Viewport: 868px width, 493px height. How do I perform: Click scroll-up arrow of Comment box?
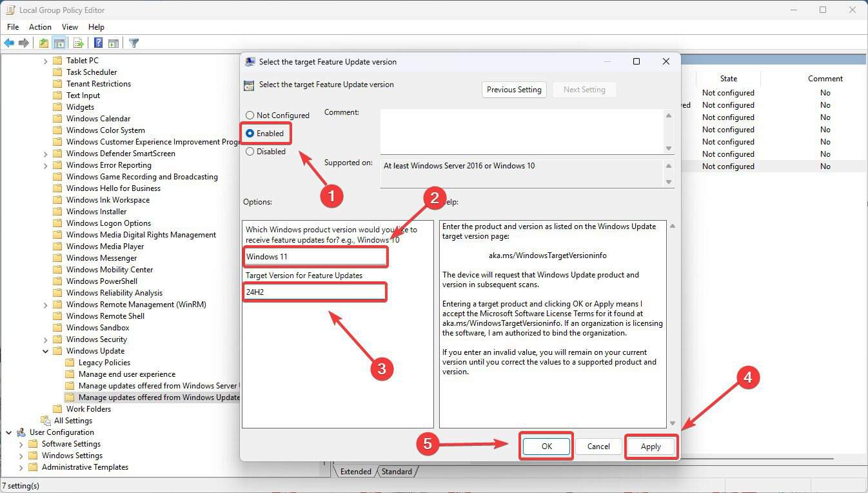pos(669,116)
